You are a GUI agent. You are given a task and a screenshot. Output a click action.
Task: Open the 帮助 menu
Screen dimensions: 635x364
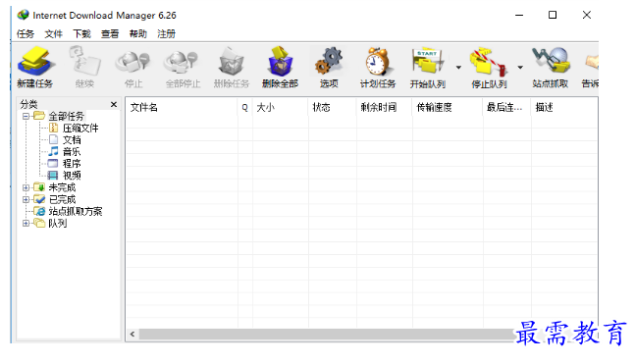coord(138,34)
